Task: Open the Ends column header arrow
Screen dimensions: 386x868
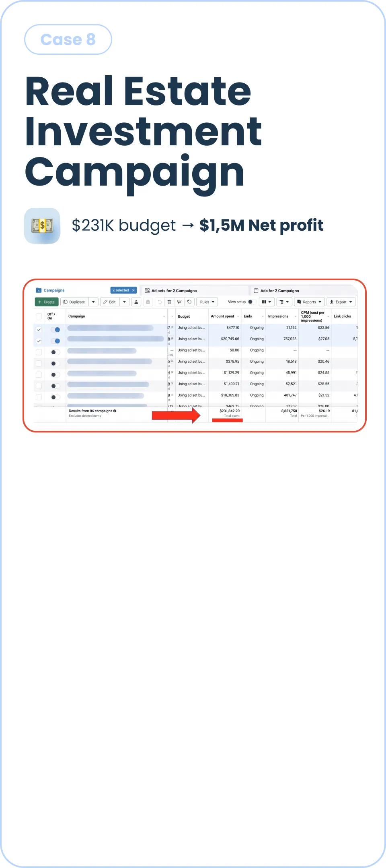Action: [263, 316]
